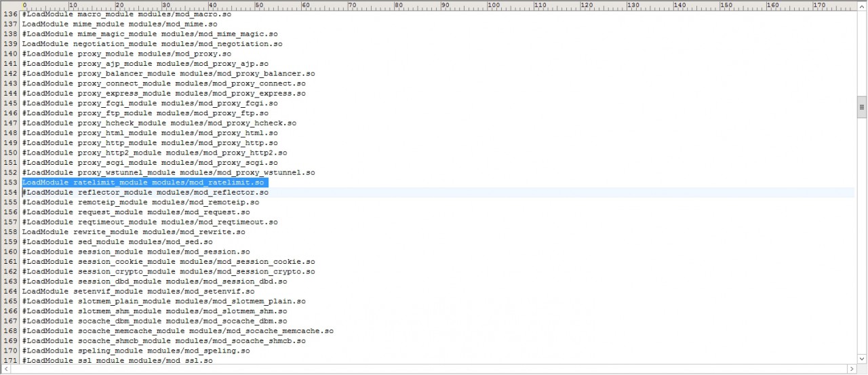The width and height of the screenshot is (868, 375).
Task: Click the horizontal scrollbar right arrow
Action: pos(852,370)
